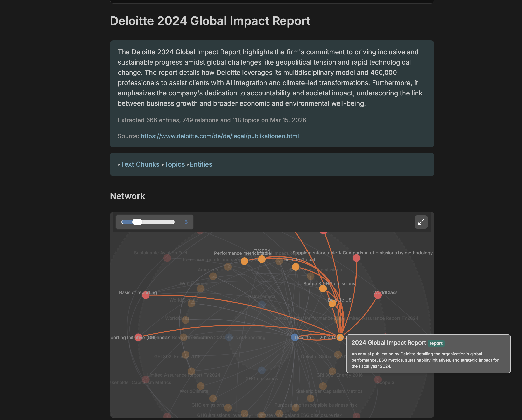Expand the Entities section
The width and height of the screenshot is (522, 420).
click(x=201, y=164)
